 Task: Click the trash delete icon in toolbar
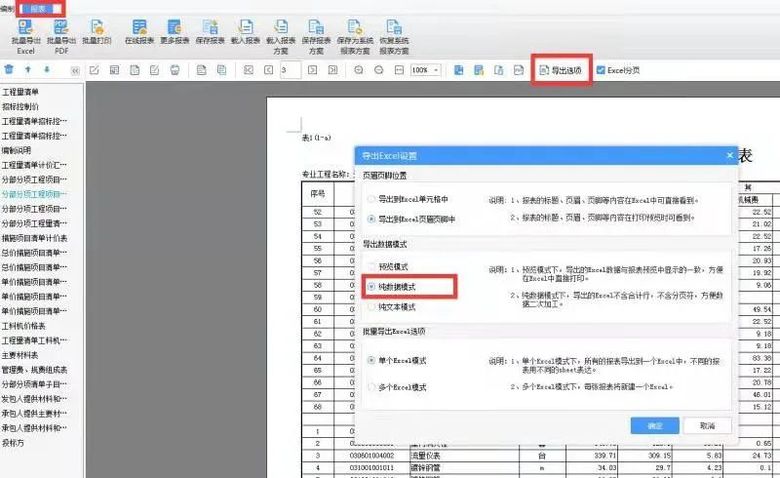point(9,70)
